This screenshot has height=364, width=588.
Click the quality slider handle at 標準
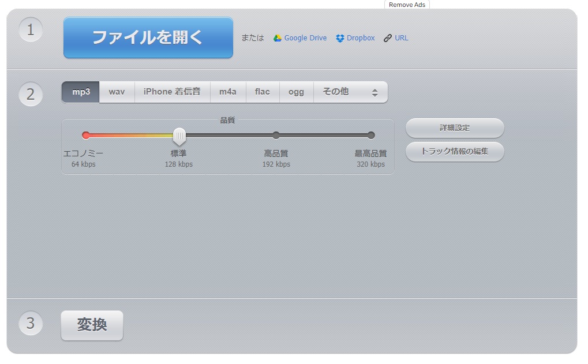(x=179, y=137)
